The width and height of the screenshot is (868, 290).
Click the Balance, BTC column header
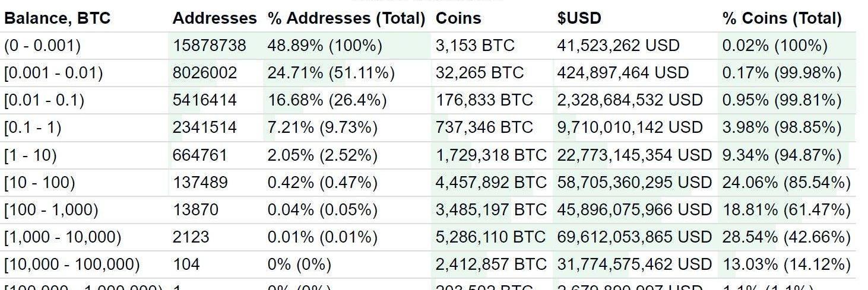click(57, 18)
